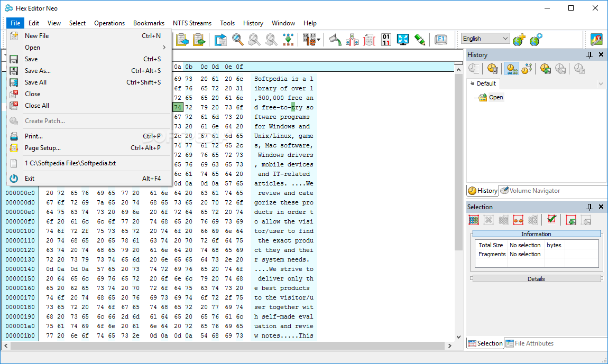
Task: Open the Operations menu
Action: pos(109,23)
